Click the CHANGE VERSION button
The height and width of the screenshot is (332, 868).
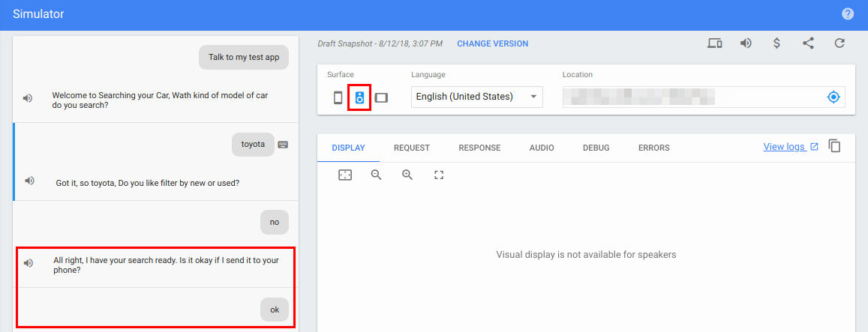click(x=492, y=43)
